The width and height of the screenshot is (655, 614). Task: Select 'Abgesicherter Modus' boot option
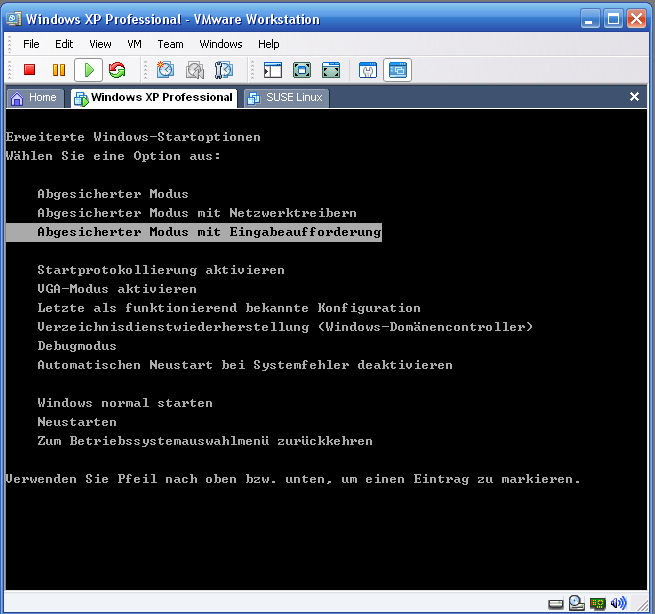(113, 194)
